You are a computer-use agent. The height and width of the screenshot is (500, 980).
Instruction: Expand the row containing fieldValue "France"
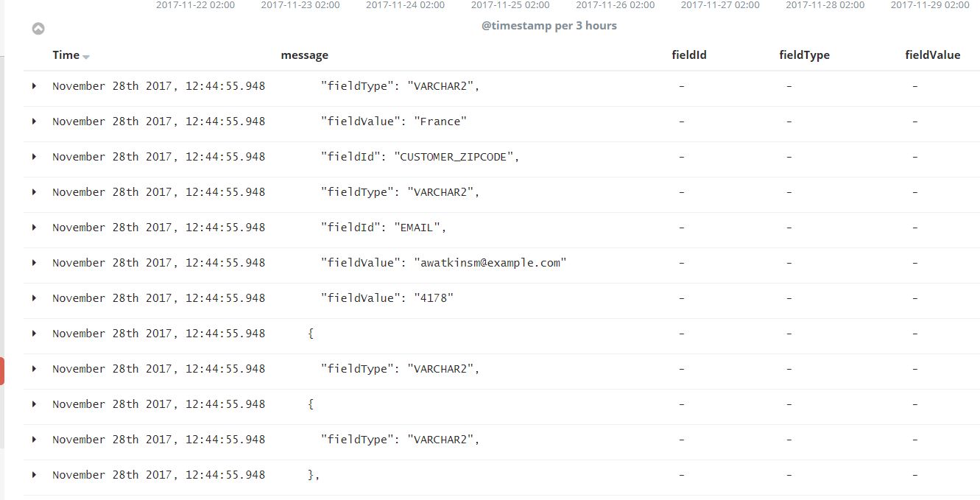34,122
